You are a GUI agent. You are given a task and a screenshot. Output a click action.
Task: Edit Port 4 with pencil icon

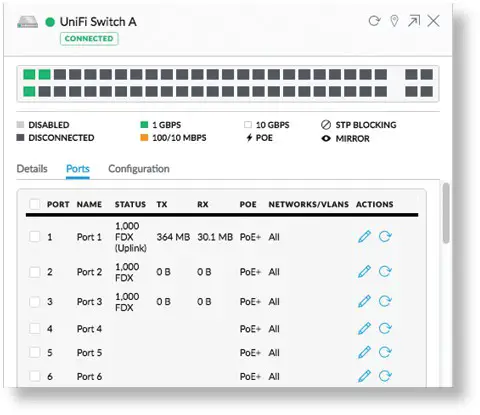pyautogui.click(x=364, y=329)
